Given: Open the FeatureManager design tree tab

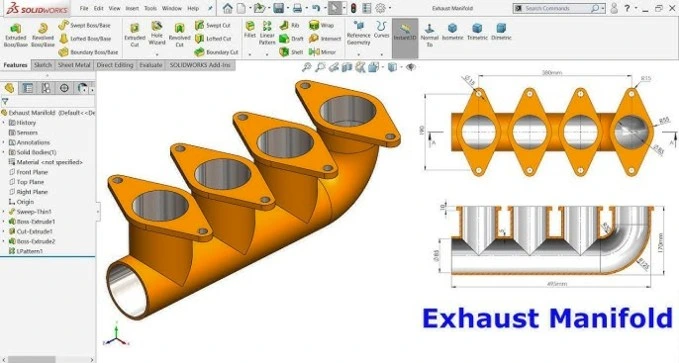Looking at the screenshot, I should pos(9,88).
